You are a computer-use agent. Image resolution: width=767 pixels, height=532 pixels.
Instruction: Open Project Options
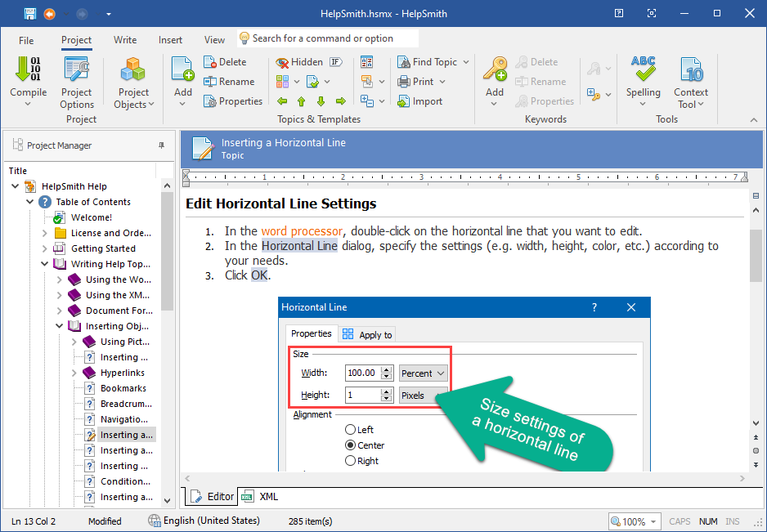[76, 83]
